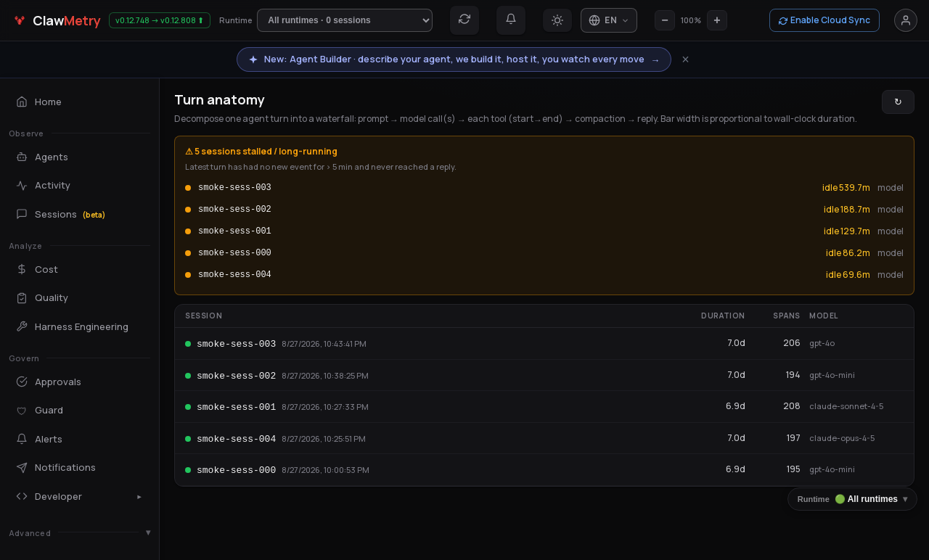This screenshot has width=929, height=560.
Task: Click the zoom in plus button
Action: click(717, 20)
